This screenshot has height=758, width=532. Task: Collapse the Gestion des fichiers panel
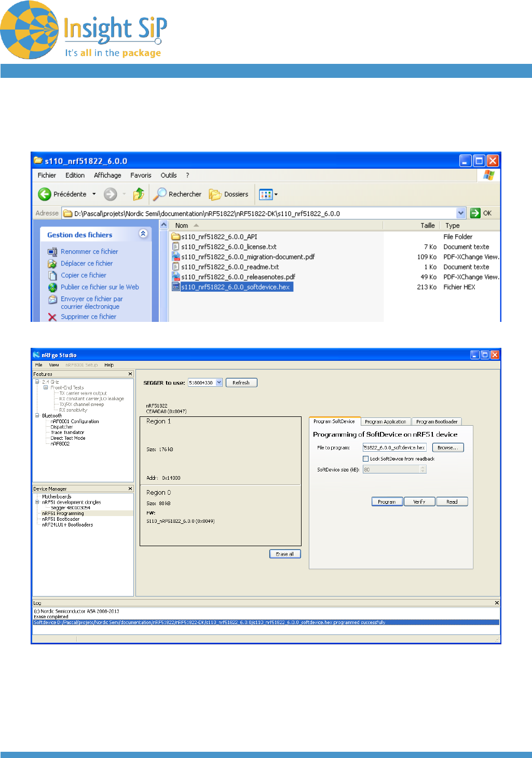pos(143,234)
